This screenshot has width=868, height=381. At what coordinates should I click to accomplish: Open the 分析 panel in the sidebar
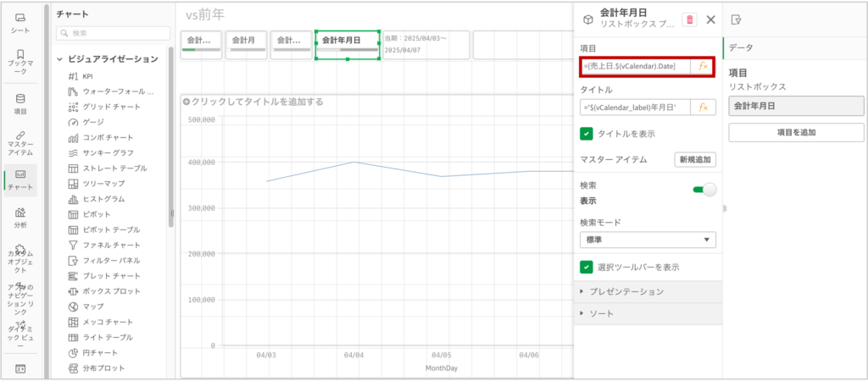click(x=20, y=218)
